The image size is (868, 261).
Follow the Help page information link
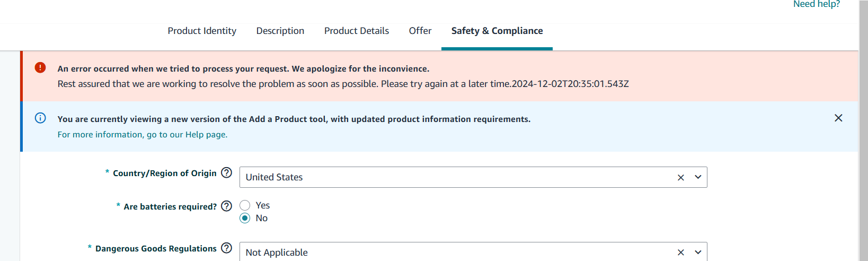[143, 135]
